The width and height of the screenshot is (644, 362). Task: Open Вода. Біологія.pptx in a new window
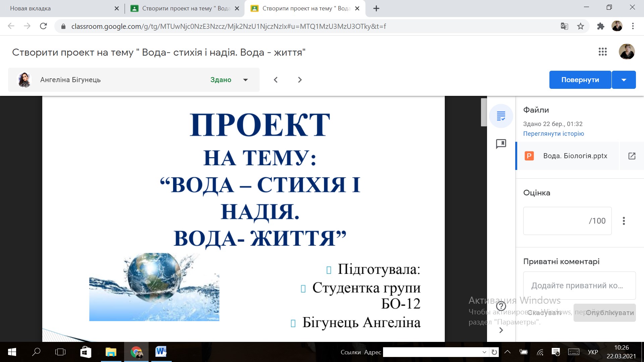632,156
